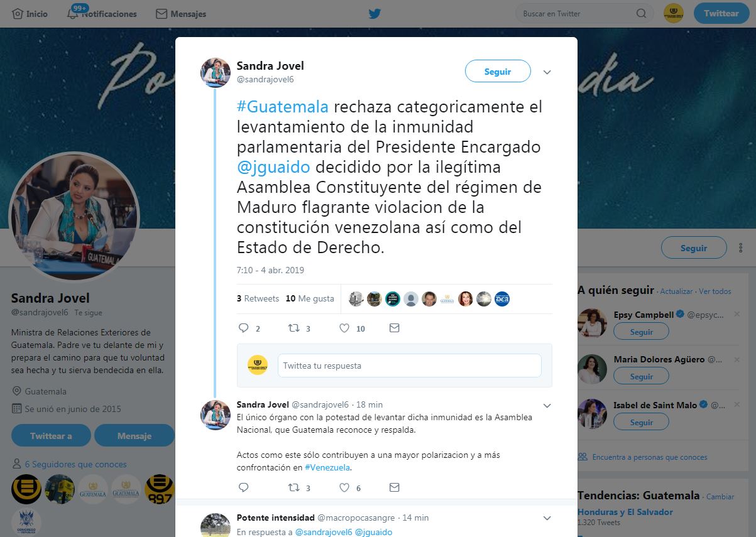Go to Inicio tab

30,13
